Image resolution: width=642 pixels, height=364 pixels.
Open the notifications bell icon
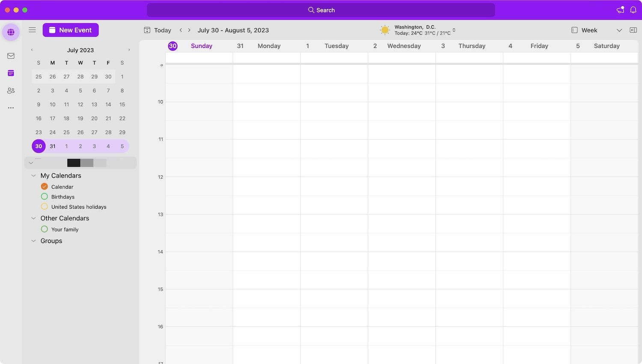pos(633,10)
